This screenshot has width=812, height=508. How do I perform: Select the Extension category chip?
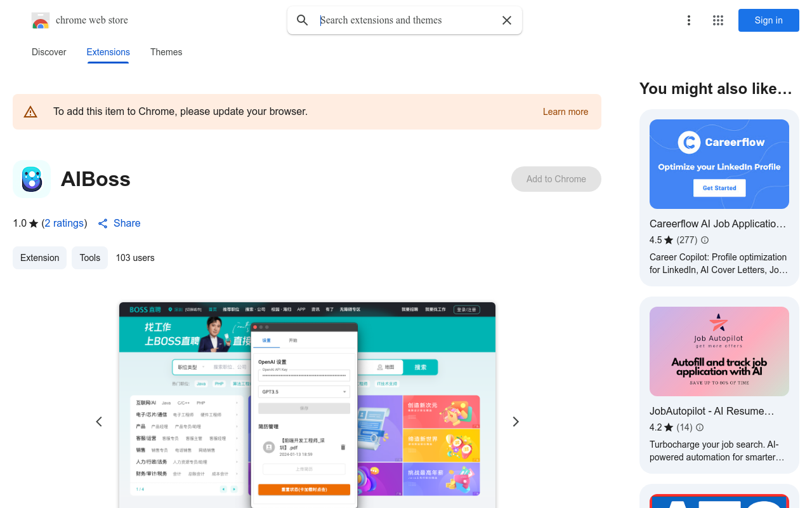click(x=39, y=258)
